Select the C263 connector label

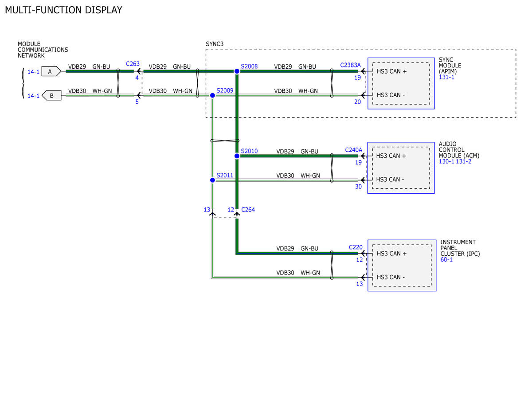133,64
